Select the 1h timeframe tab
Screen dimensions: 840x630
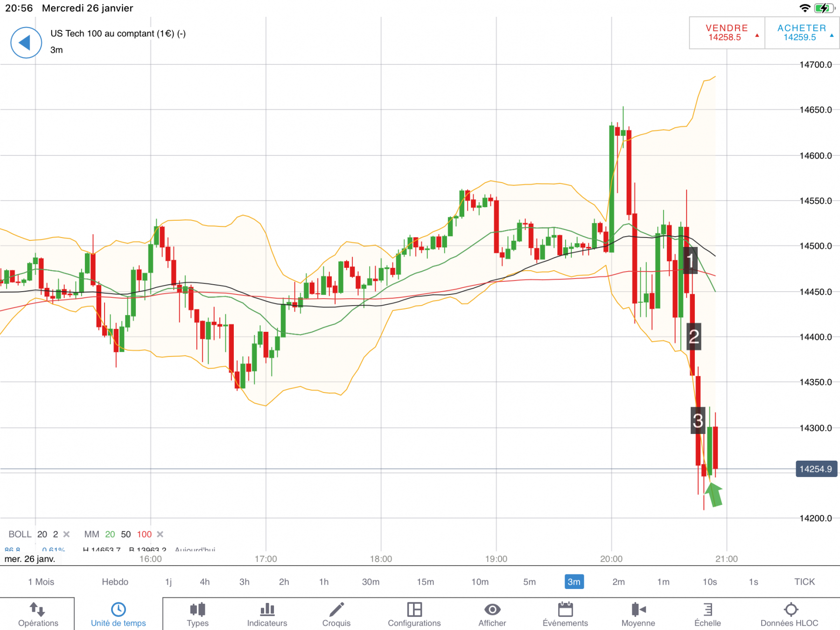(324, 582)
